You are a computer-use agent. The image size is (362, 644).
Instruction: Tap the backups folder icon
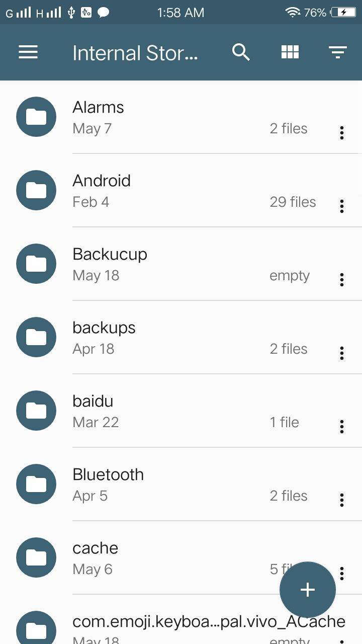[x=36, y=337]
